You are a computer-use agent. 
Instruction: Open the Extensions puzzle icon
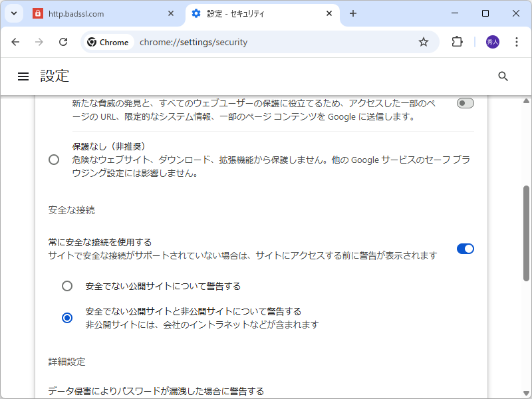(456, 41)
